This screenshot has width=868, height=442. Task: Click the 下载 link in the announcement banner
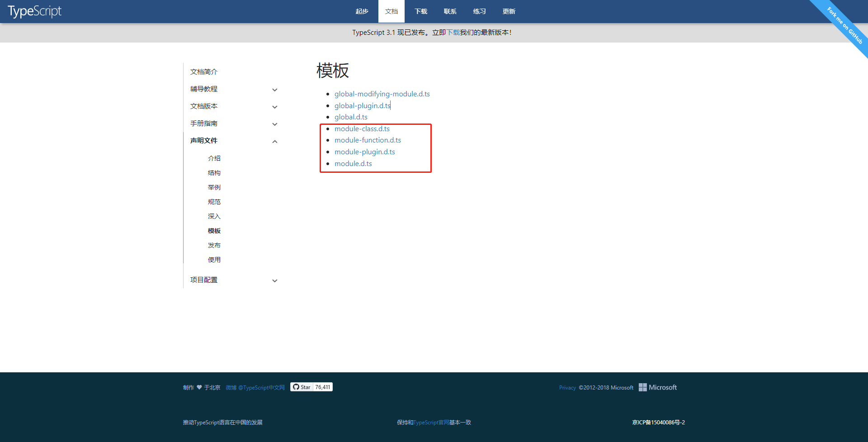point(453,33)
